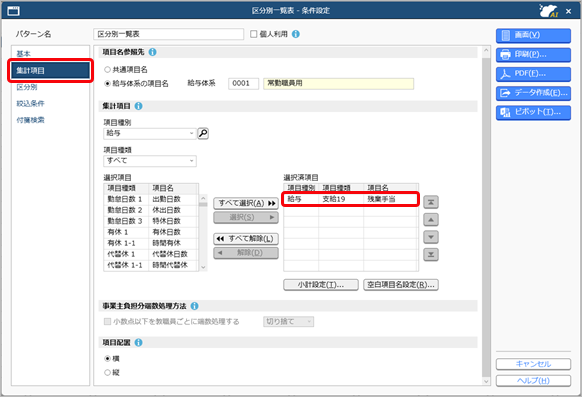Open 空白項目名設定(B)... settings
582x397 pixels.
pyautogui.click(x=401, y=285)
